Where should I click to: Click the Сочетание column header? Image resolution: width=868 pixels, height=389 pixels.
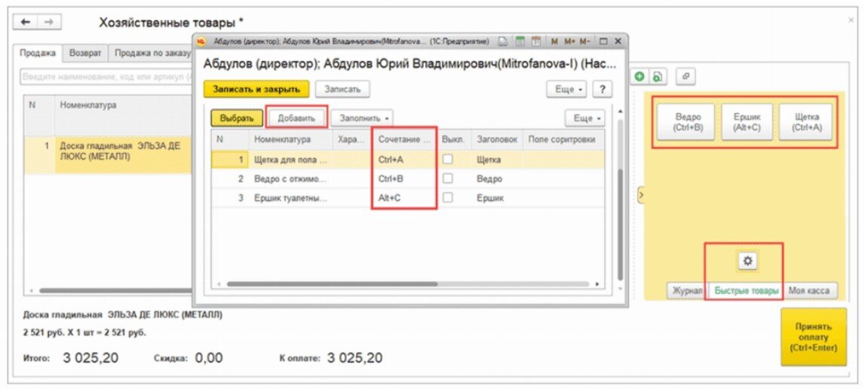(x=405, y=139)
